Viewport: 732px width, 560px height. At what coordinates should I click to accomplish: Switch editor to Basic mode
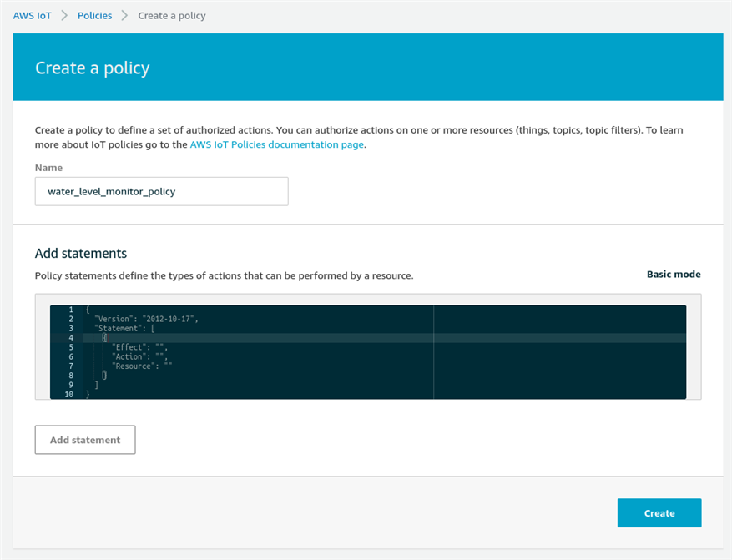click(x=674, y=275)
